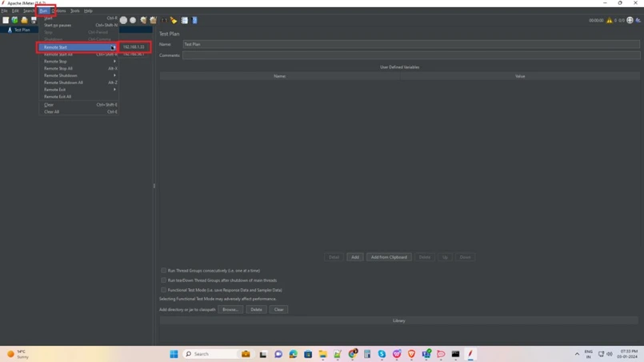Select Remote Shutdown All menu entry
Viewport: 644px width, 362px height.
coord(78,82)
